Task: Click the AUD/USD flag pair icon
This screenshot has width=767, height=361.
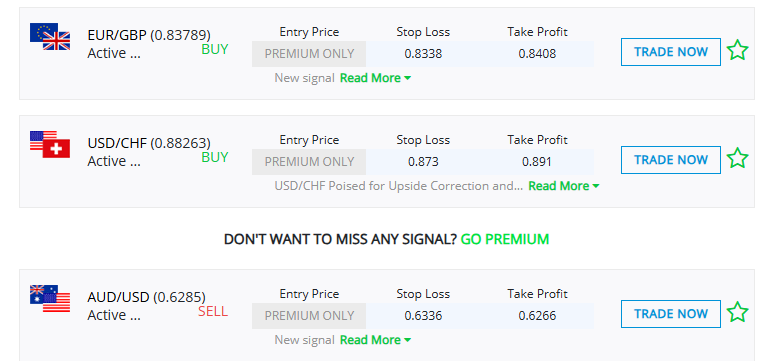Action: (50, 299)
